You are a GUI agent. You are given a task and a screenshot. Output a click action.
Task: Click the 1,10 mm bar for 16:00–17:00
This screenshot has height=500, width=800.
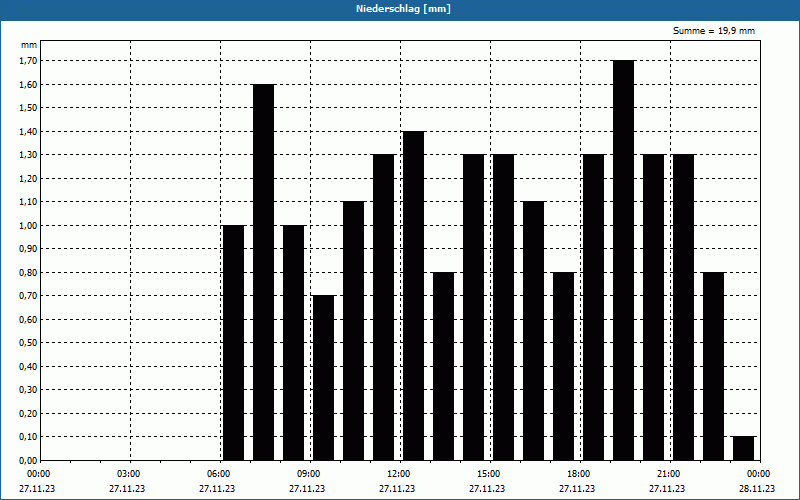coord(534,331)
